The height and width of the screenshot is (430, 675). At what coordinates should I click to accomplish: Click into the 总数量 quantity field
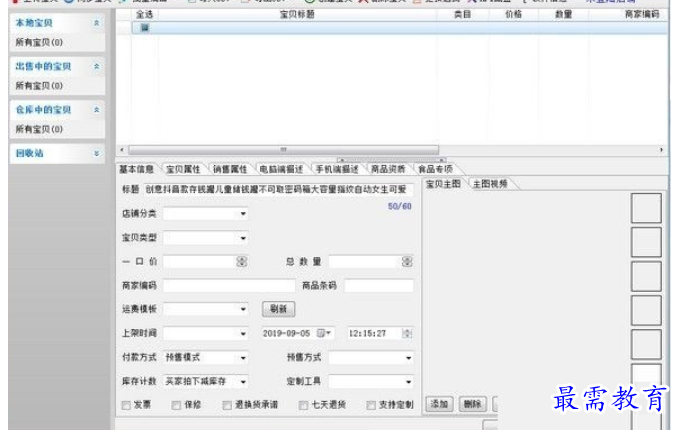(x=365, y=261)
